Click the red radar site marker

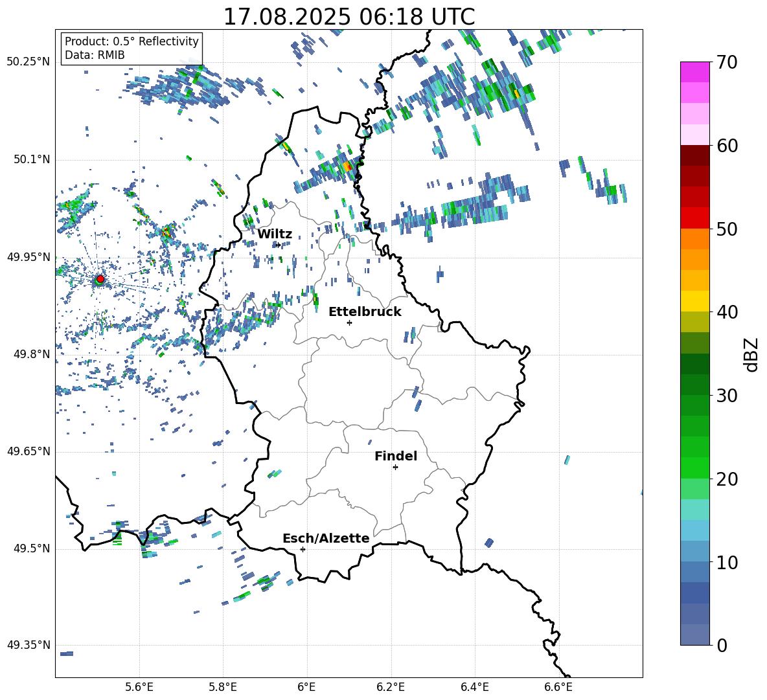100,279
